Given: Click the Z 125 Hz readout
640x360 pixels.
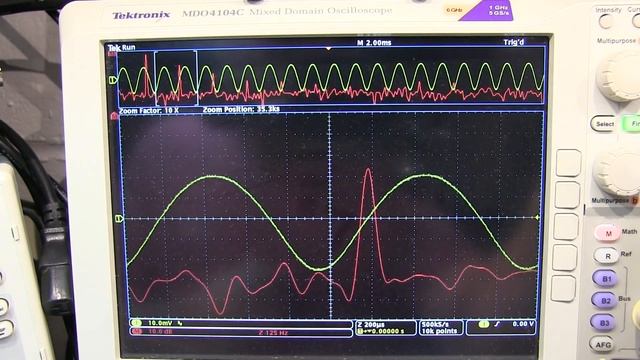Looking at the screenshot, I should tap(273, 332).
